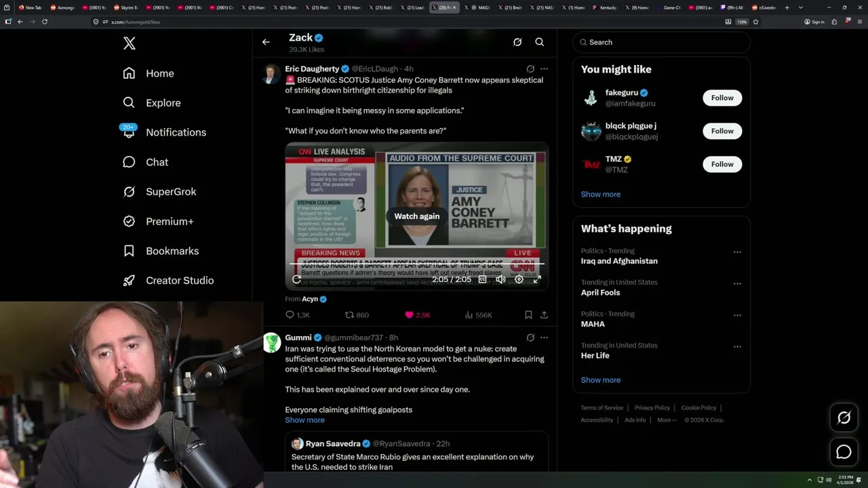Click Watch again on the CNN video
The image size is (868, 488).
417,216
